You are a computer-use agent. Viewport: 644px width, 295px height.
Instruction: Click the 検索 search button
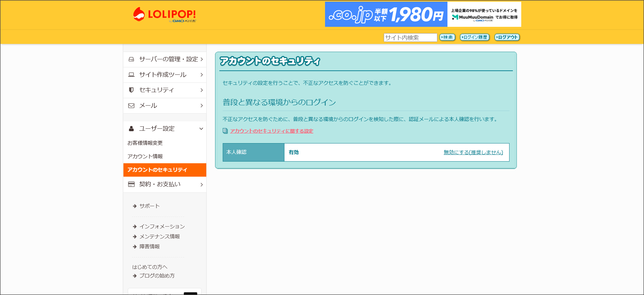click(447, 37)
